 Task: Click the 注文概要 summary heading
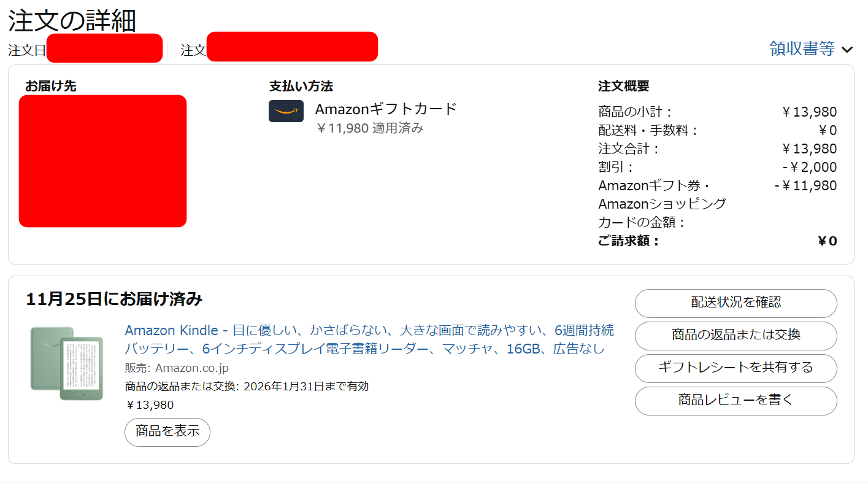[623, 87]
